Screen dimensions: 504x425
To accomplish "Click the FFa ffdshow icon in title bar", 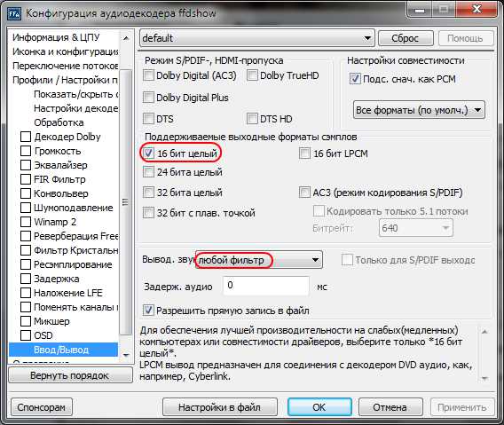I will [x=14, y=14].
